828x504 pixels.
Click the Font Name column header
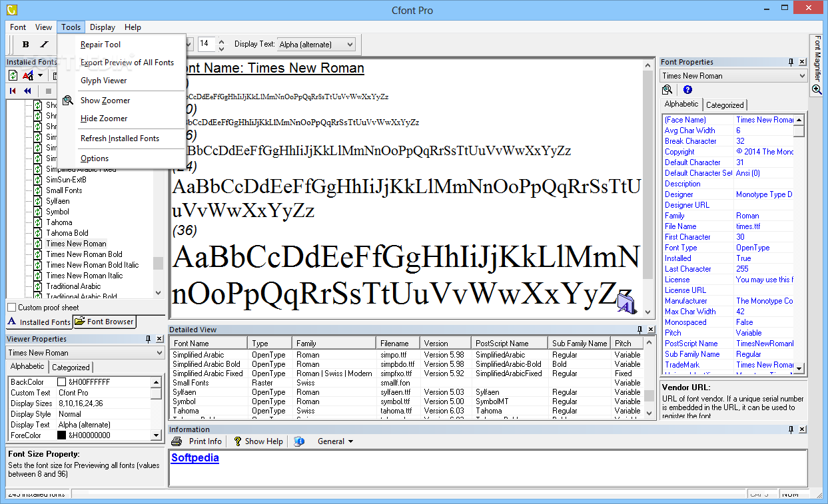point(209,344)
